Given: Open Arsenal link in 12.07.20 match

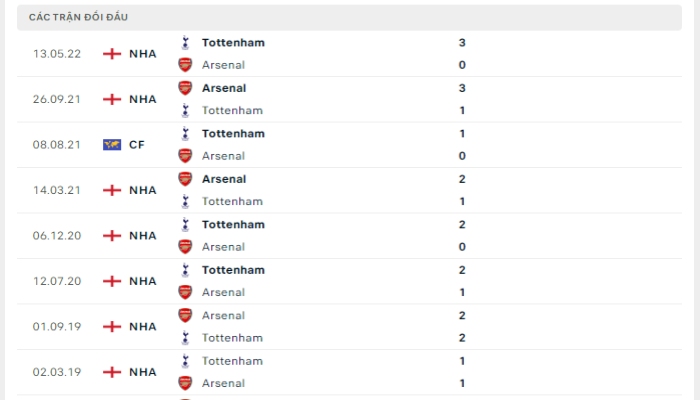Looking at the screenshot, I should [x=223, y=292].
